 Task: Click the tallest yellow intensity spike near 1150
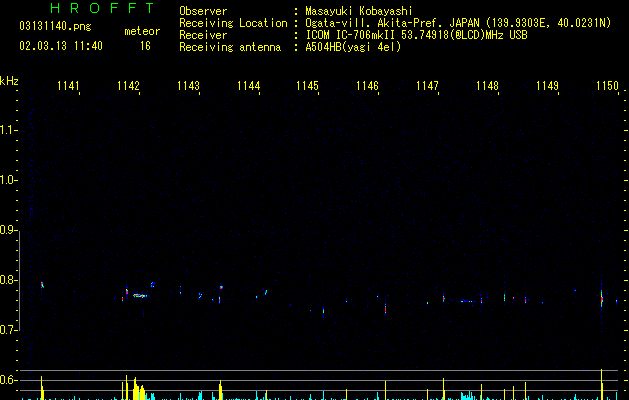click(602, 384)
